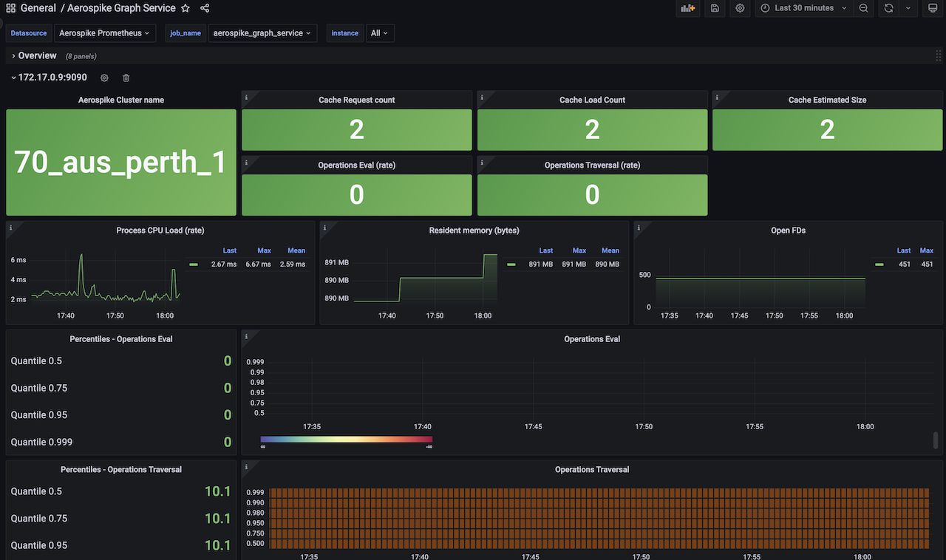Image resolution: width=946 pixels, height=560 pixels.
Task: Open dashboard settings gear in the top toolbar
Action: 740,8
